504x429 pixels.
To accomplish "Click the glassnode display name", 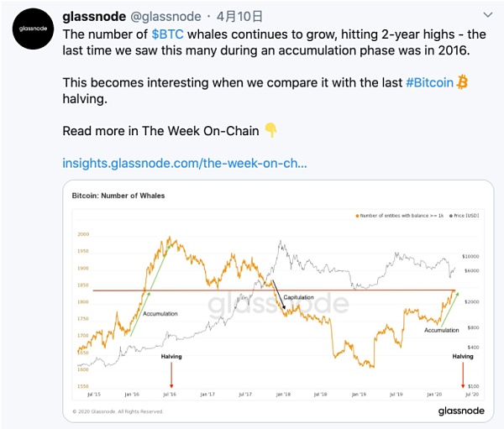I will pyautogui.click(x=93, y=16).
